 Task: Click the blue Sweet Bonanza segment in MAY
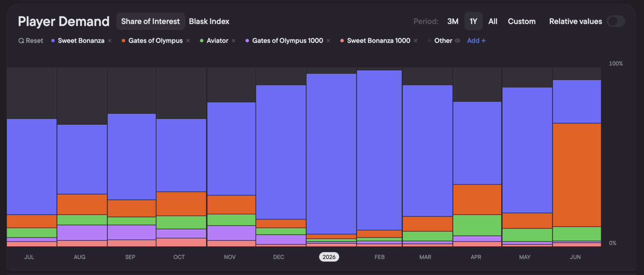point(527,150)
